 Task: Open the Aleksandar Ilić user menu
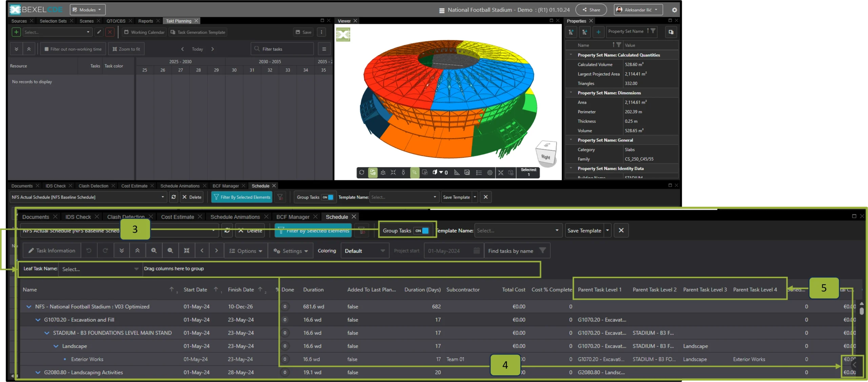coord(638,10)
